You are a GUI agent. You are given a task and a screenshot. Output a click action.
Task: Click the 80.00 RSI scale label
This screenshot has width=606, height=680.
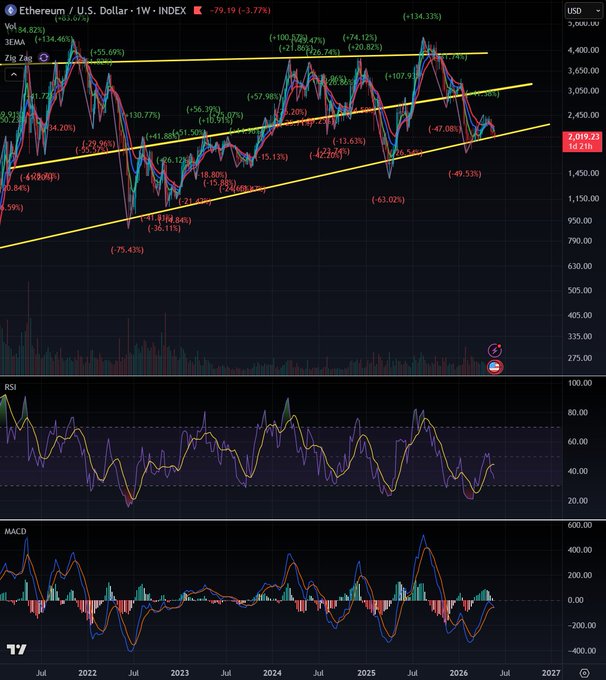point(578,412)
